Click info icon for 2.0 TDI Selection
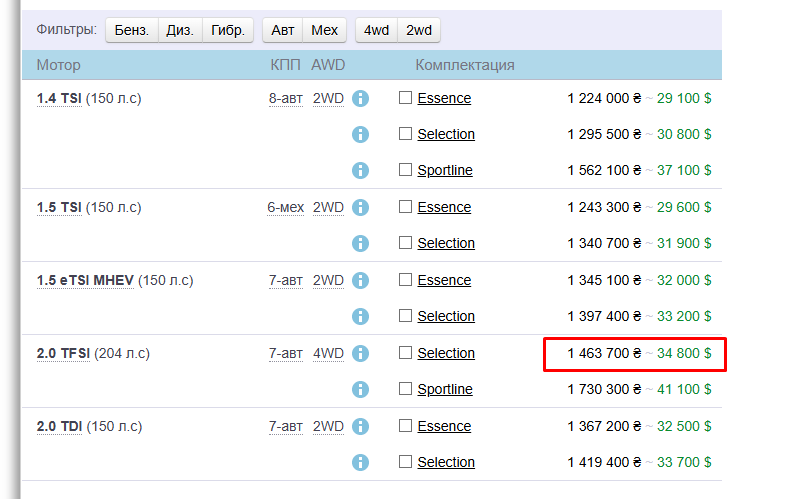 361,462
